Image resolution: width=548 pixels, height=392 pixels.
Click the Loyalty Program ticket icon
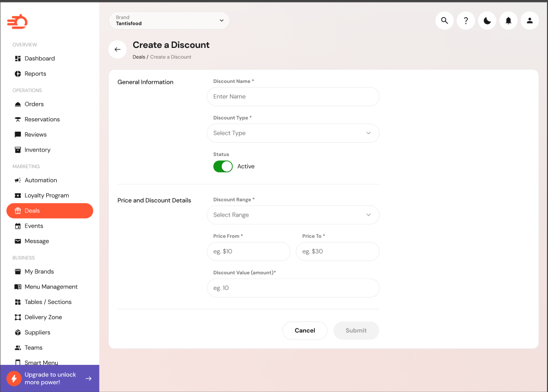(x=18, y=195)
